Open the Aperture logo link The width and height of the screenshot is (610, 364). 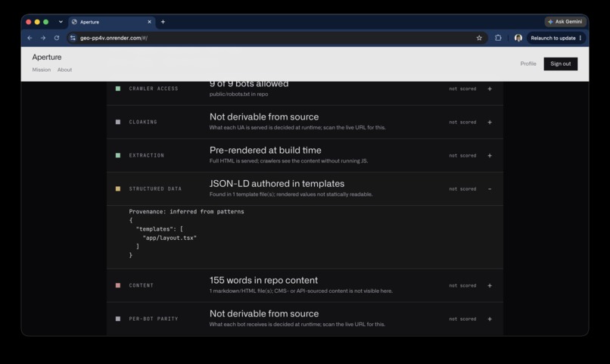(47, 58)
